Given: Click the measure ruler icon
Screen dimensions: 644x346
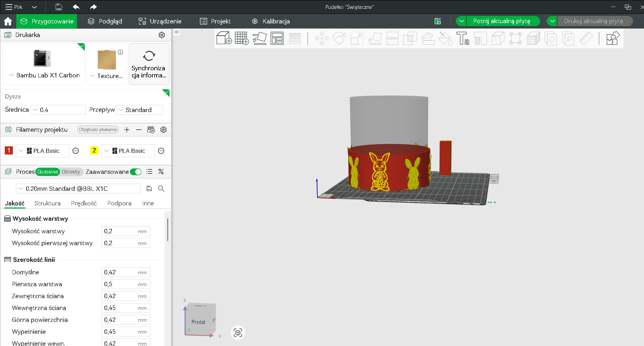Looking at the screenshot, I should (x=587, y=38).
